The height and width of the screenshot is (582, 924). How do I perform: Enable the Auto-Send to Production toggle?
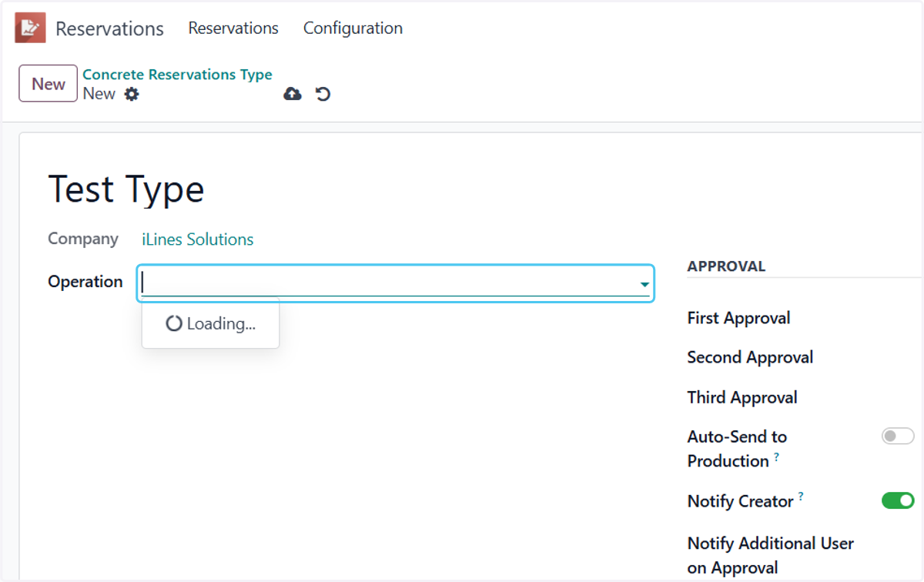[898, 436]
